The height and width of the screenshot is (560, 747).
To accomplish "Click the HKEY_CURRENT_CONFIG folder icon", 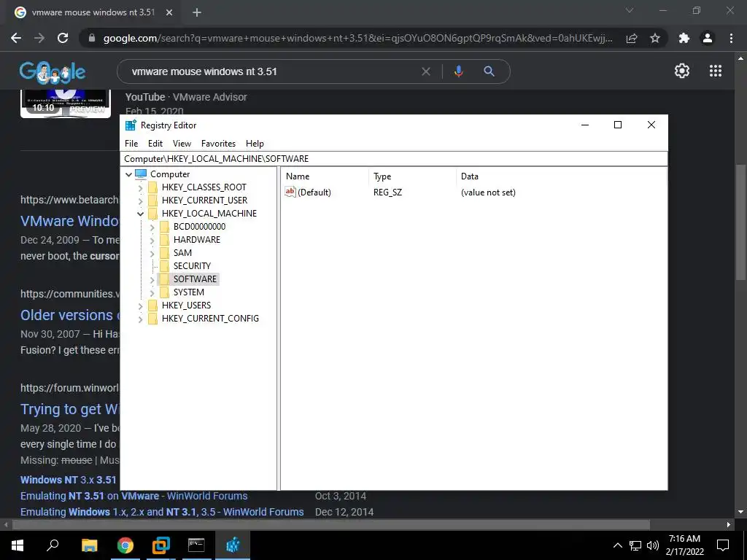I will click(x=153, y=318).
